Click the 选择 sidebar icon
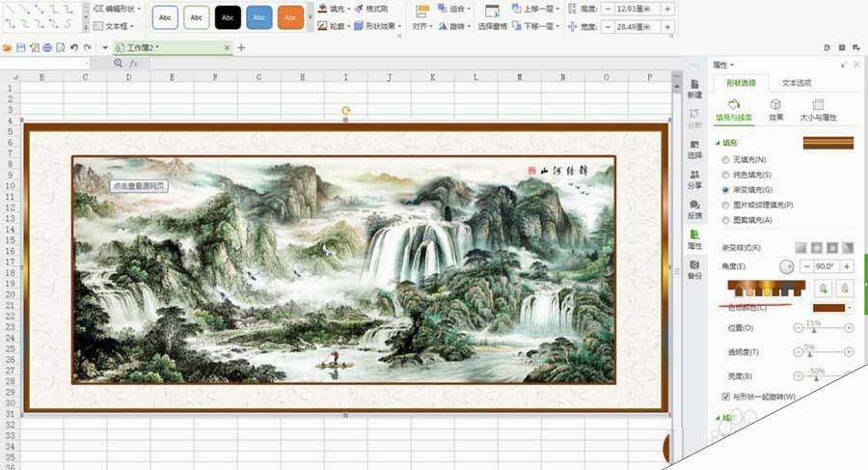Viewport: 868px width, 470px height. point(694,149)
